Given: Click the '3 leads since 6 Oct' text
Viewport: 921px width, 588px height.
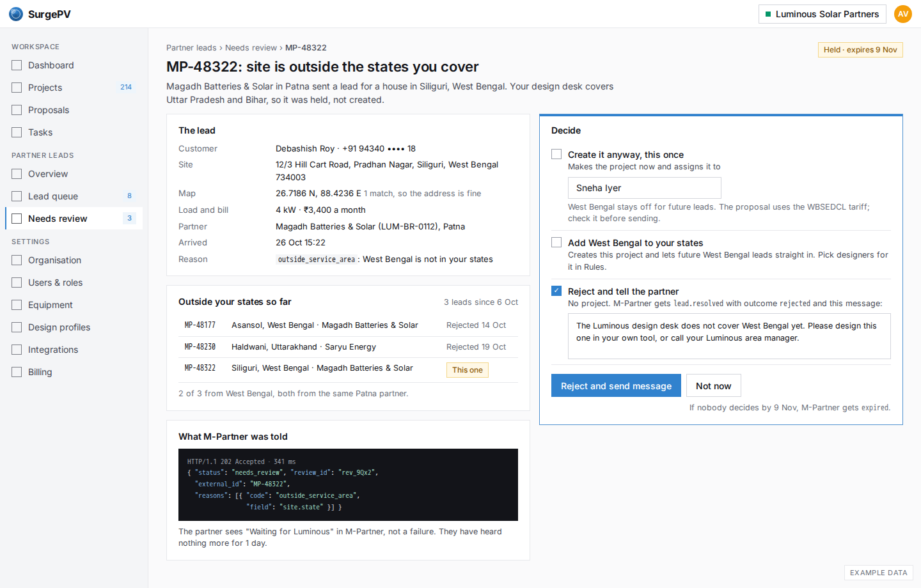Looking at the screenshot, I should coord(481,302).
